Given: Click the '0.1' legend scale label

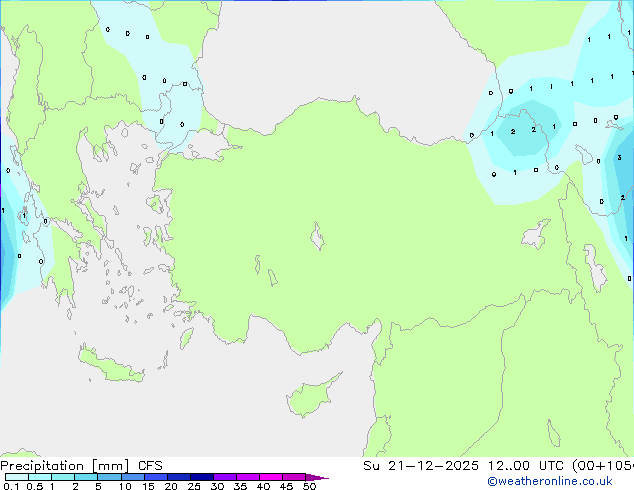Looking at the screenshot, I should tap(11, 486).
